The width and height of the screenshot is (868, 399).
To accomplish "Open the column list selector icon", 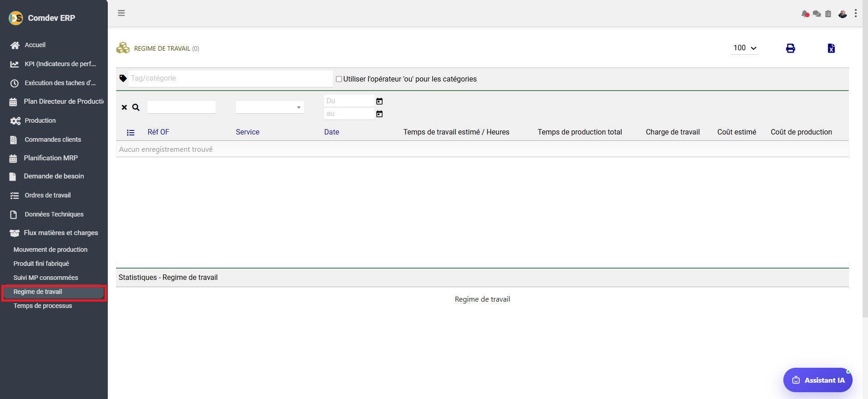I will tap(131, 133).
